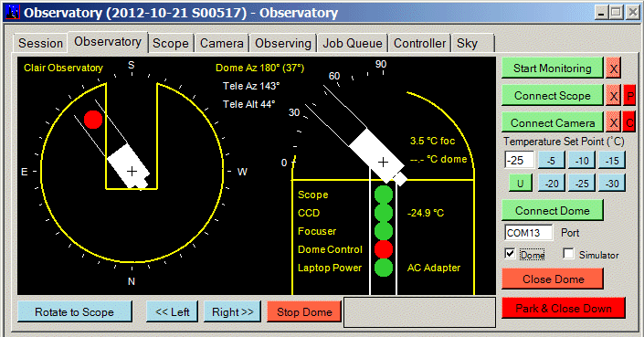Click the Park & Close Down button
The width and height of the screenshot is (644, 337).
564,309
